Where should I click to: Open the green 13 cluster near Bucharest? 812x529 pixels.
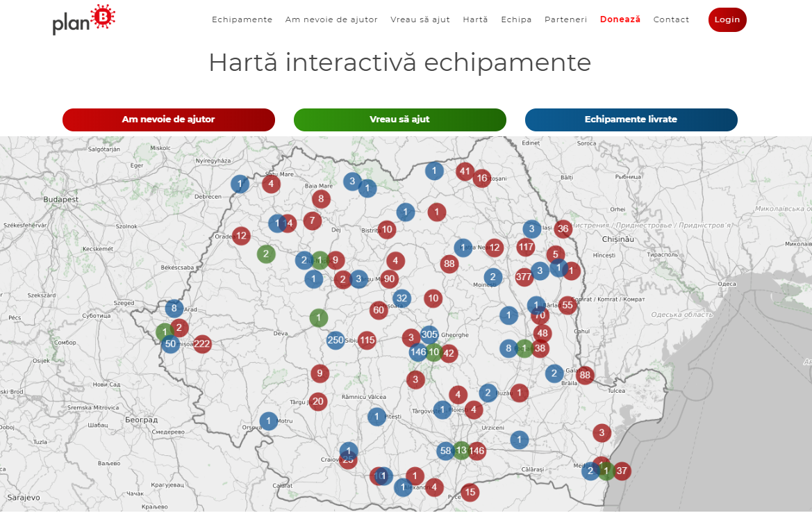(x=461, y=450)
